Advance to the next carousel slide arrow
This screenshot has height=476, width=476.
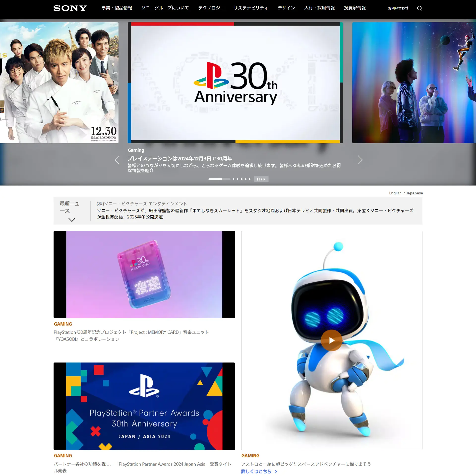pos(360,160)
